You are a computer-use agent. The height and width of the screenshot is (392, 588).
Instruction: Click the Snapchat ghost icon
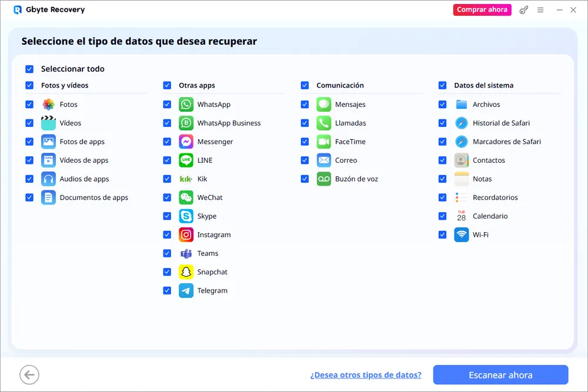pos(186,272)
